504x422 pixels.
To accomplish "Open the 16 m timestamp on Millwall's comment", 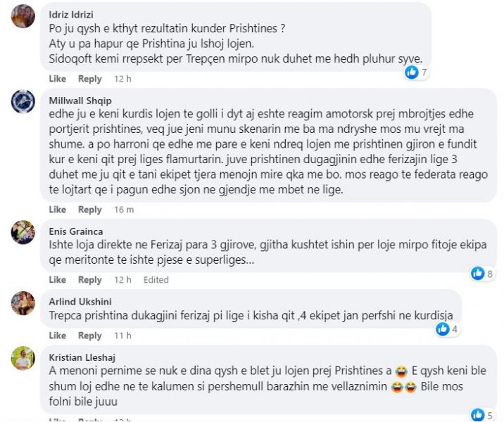I will click(124, 210).
